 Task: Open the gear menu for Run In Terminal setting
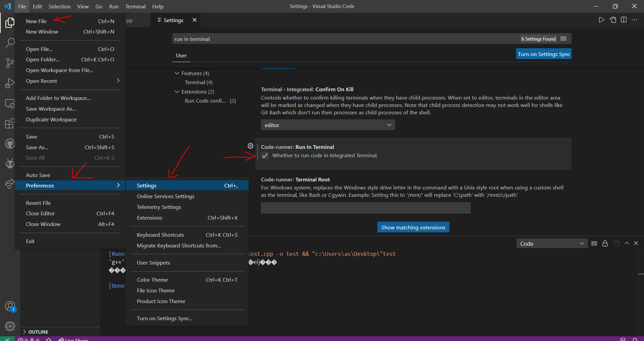click(x=251, y=146)
